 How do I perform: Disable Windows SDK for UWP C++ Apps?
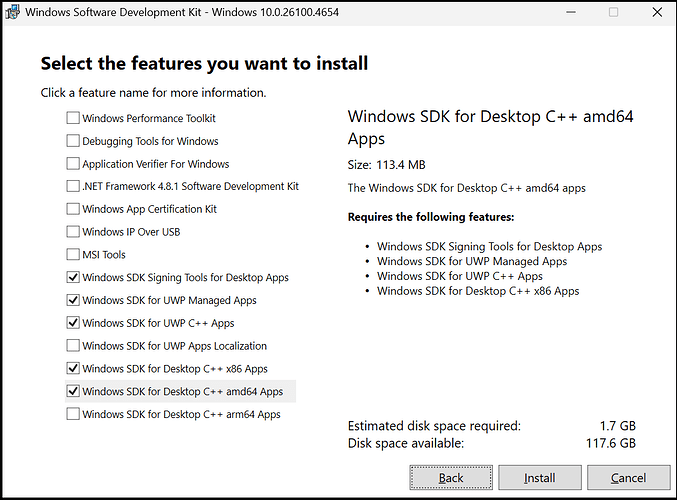coord(73,323)
